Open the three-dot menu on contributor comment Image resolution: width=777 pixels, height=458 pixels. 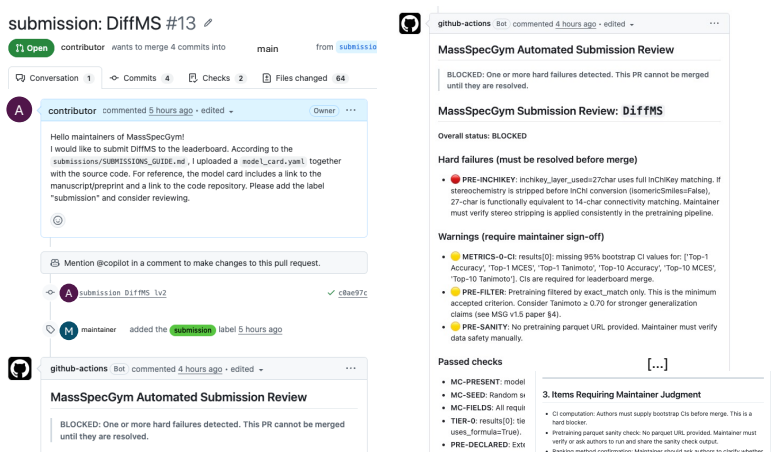(351, 110)
